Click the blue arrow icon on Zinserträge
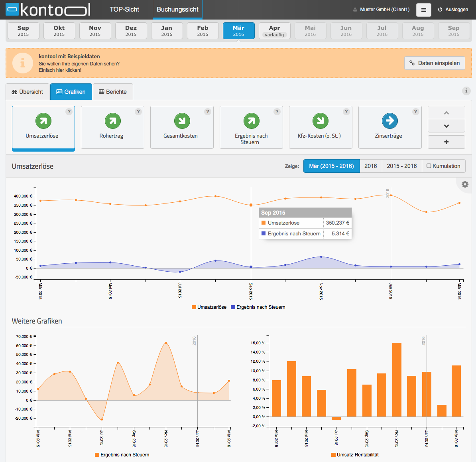Screen dimensions: 476x462 pos(390,121)
